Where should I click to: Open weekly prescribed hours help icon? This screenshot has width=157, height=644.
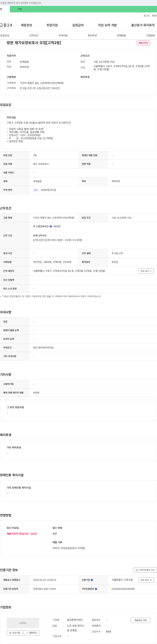[51, 226]
